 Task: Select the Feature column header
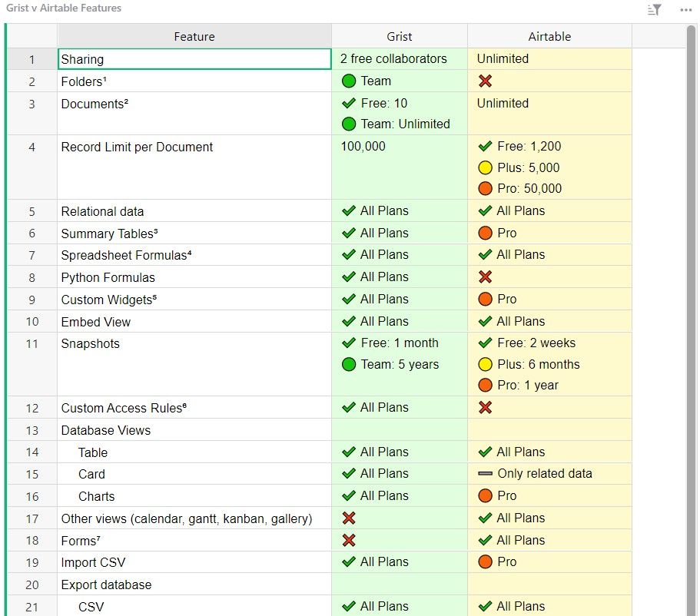[194, 36]
